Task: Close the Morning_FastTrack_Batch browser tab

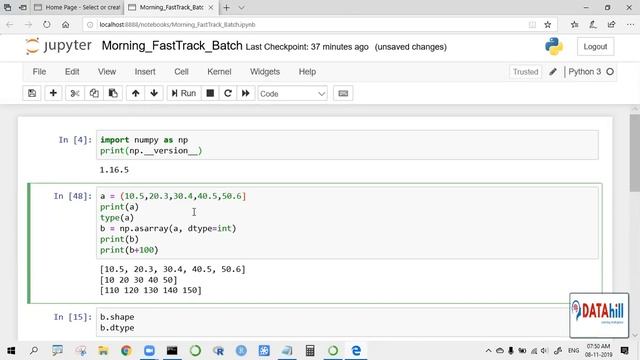Action: click(211, 7)
